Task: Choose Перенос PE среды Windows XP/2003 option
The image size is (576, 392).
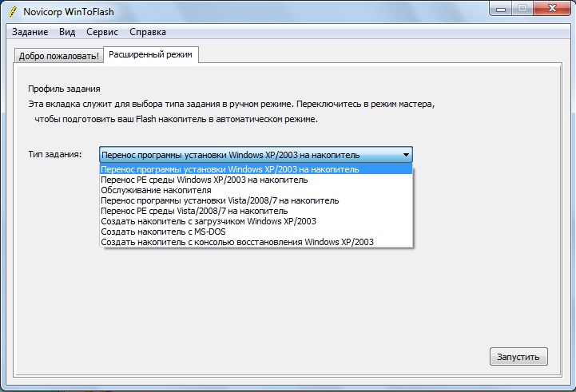Action: coord(256,180)
